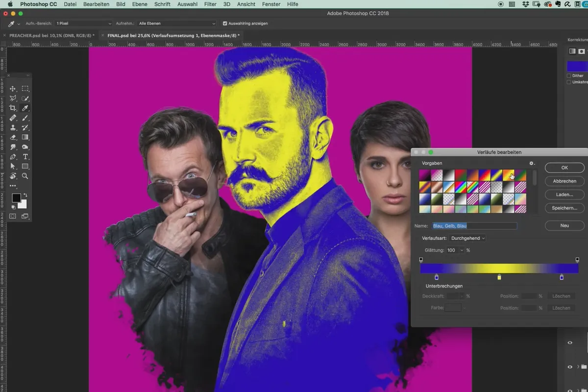Select the middle yellow color stop
Screen dimensions: 588x392
coord(499,277)
